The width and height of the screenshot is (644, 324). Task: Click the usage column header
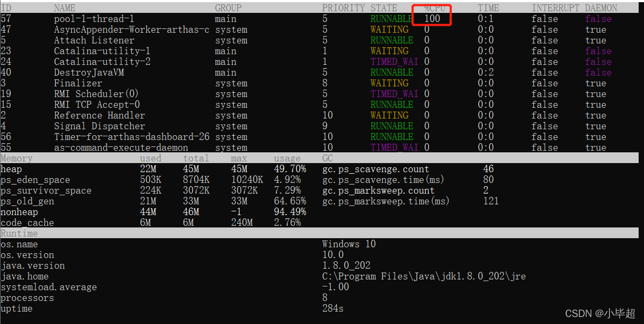click(x=287, y=158)
